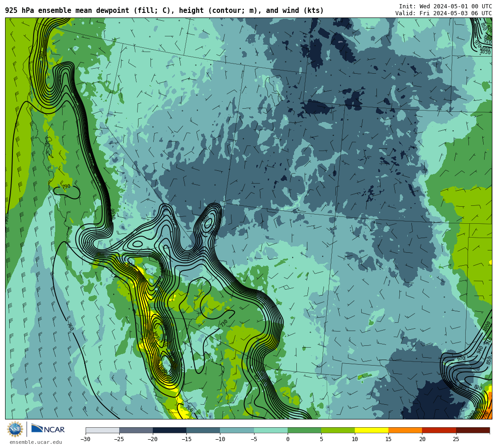Pick the lime 5 to 10 colorbar segment
This screenshot has width=497, height=448.
coord(338,430)
